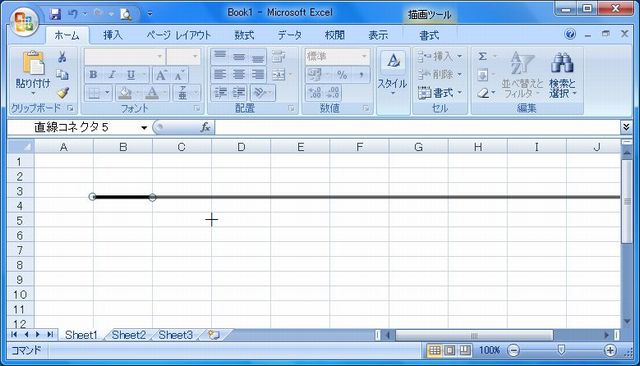Click the Paste 貼り付け button
The height and width of the screenshot is (366, 640).
(33, 73)
